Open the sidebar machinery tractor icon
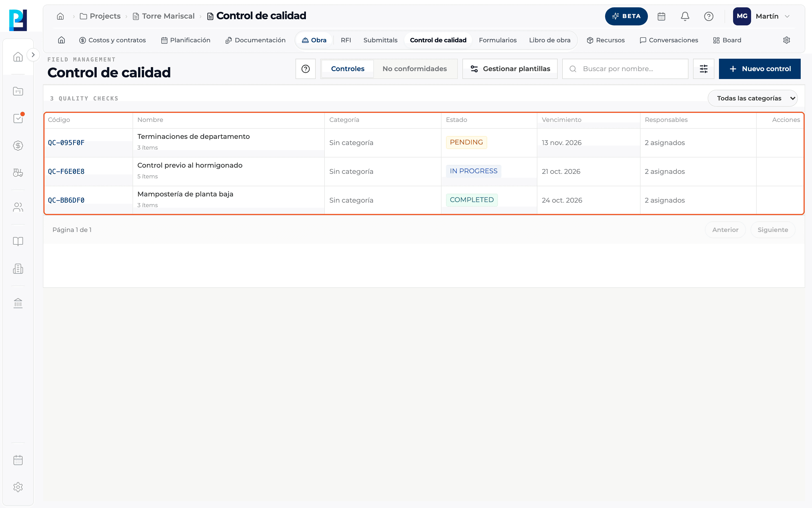Viewport: 812px width, 508px height. click(x=18, y=173)
